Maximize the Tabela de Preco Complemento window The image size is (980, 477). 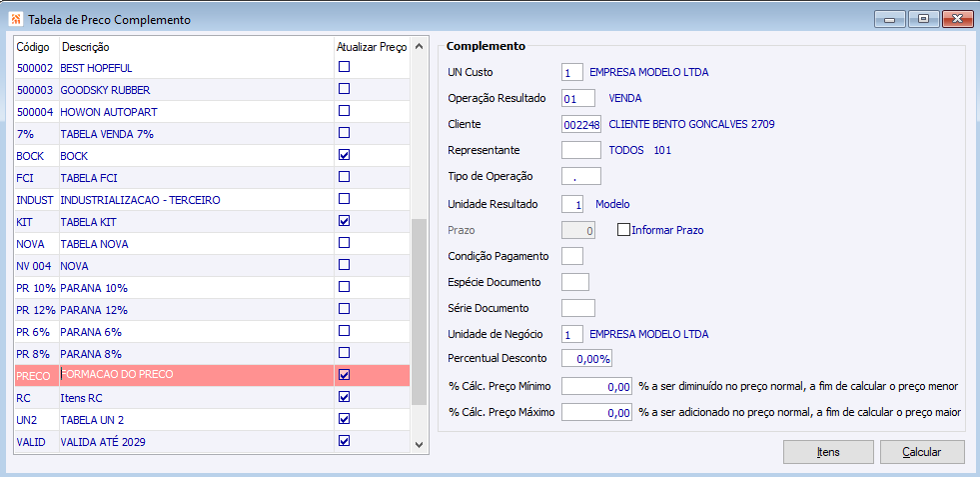click(x=923, y=18)
